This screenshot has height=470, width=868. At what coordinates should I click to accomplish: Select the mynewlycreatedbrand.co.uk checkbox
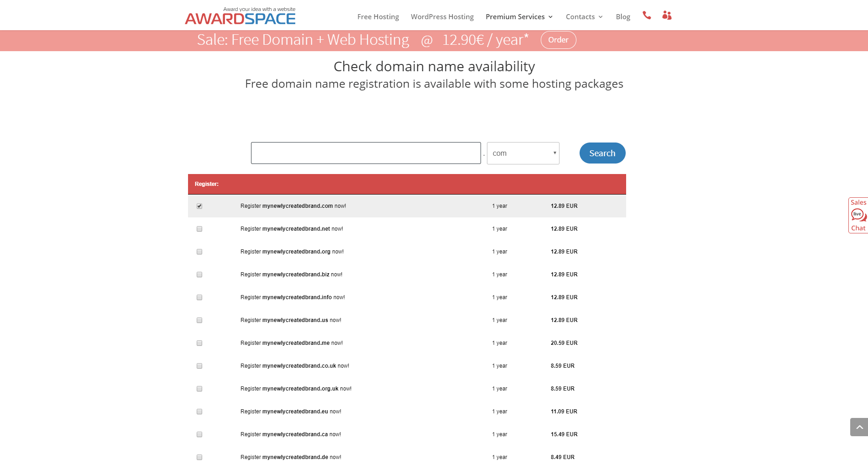click(x=199, y=366)
